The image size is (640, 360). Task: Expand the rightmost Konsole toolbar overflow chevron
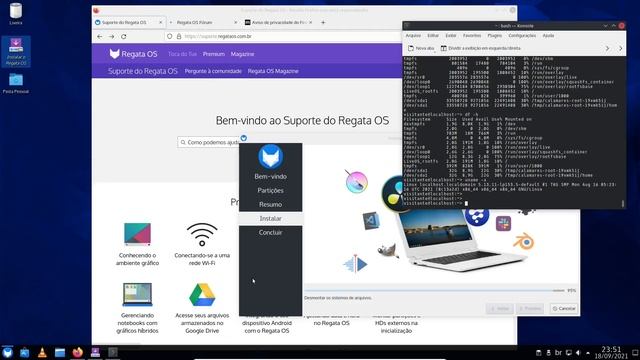tap(620, 48)
